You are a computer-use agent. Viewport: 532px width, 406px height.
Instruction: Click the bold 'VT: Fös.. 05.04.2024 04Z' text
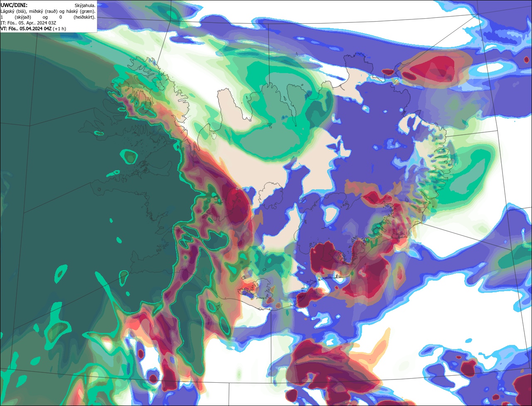pos(26,29)
